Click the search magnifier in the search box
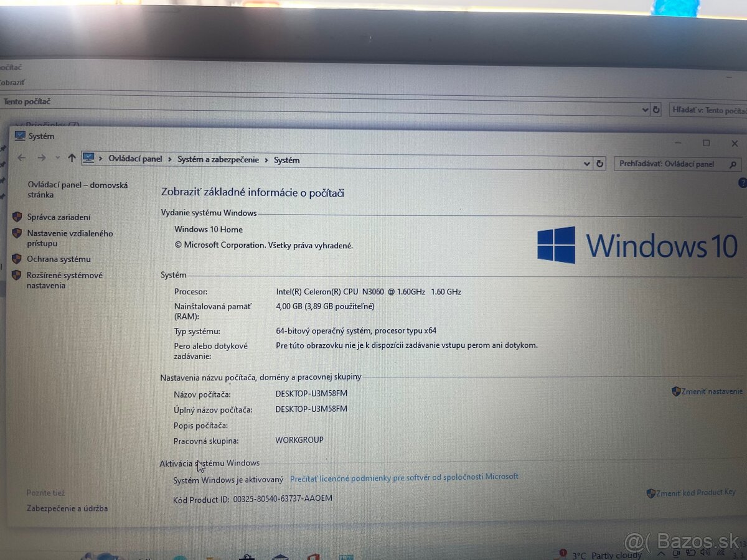 tap(733, 164)
